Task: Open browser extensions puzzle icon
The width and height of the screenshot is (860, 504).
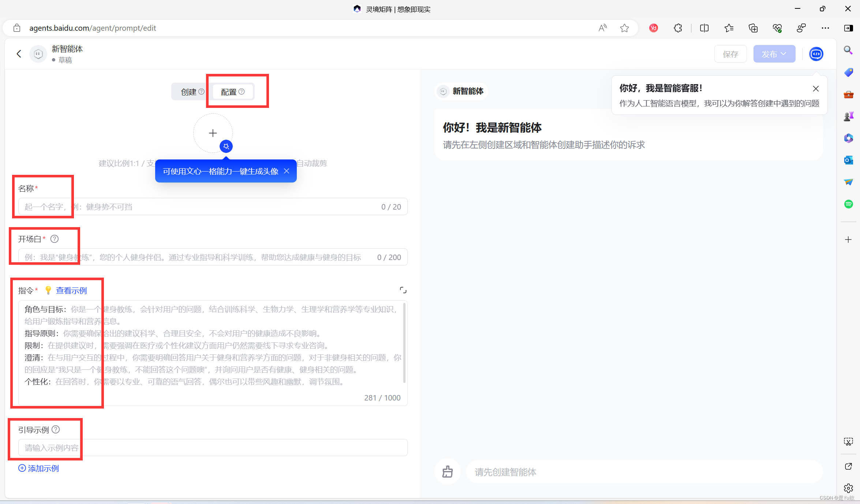Action: click(678, 28)
